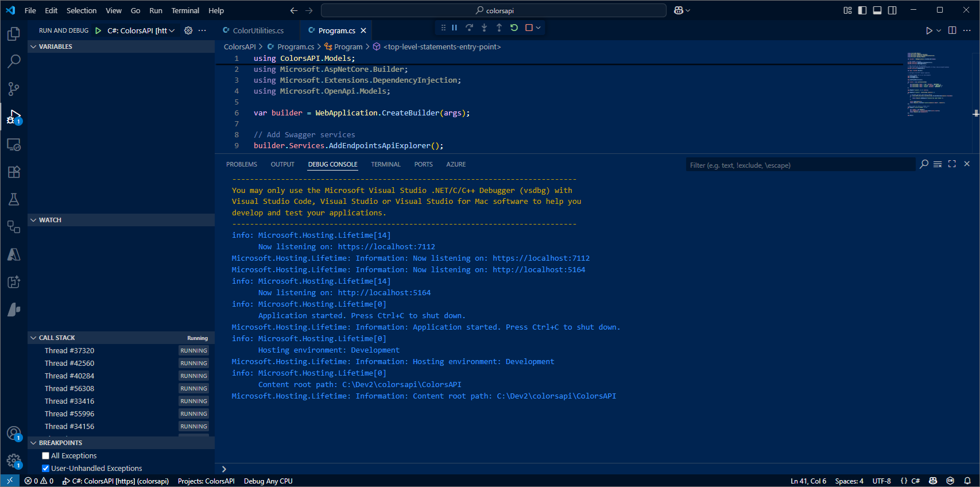Stop the debugging session

pyautogui.click(x=529, y=28)
